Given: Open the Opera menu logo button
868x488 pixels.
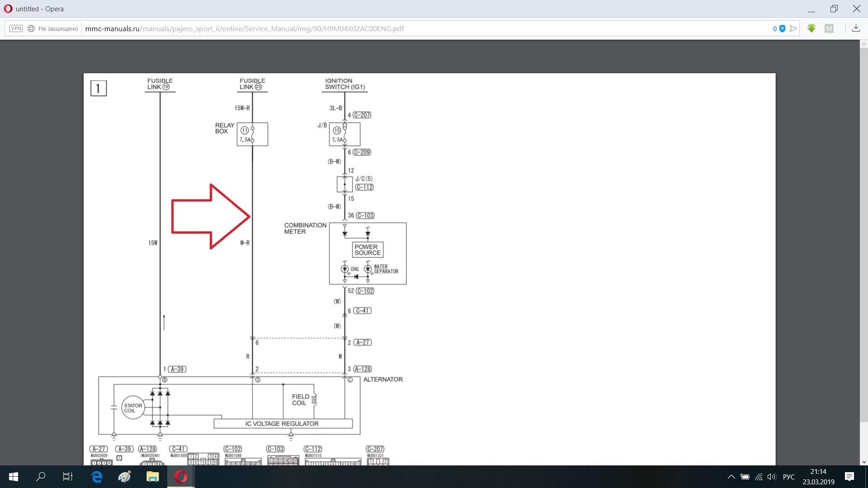Looking at the screenshot, I should point(8,9).
